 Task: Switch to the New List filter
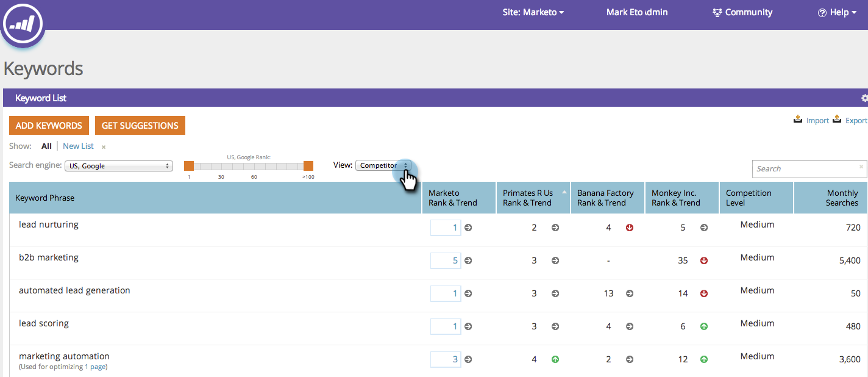pos(78,146)
